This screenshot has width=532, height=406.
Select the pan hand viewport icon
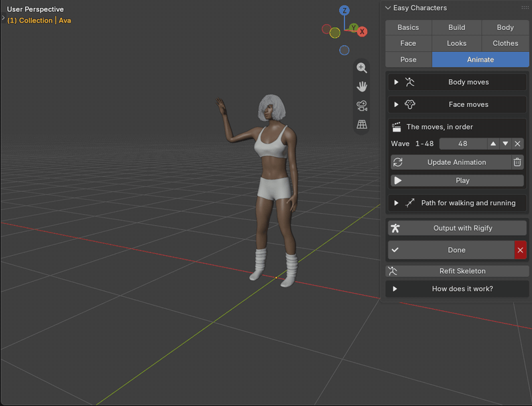[362, 87]
